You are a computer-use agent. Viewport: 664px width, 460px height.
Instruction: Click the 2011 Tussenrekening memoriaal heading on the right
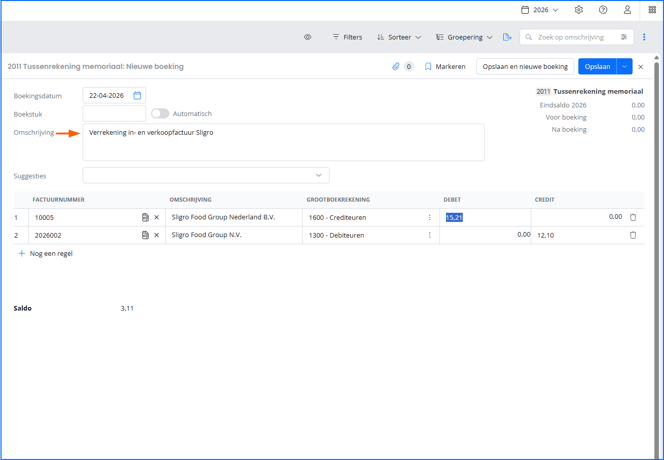tap(589, 91)
